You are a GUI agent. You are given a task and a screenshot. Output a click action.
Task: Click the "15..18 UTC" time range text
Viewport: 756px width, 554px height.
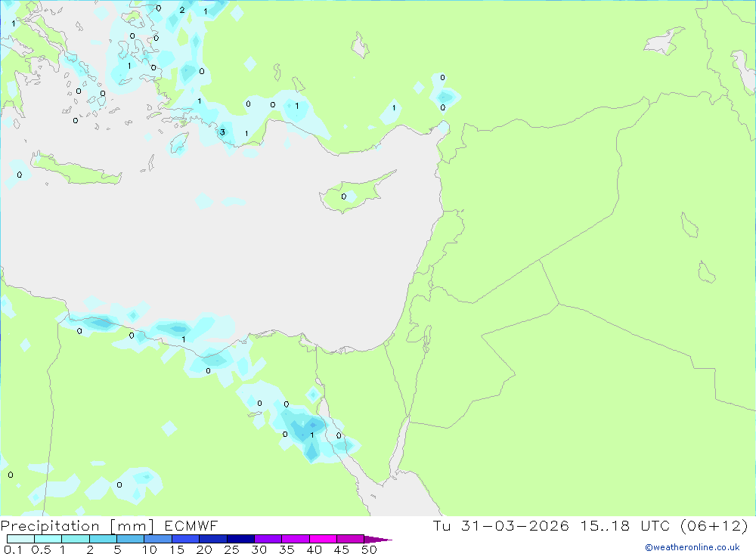click(625, 525)
